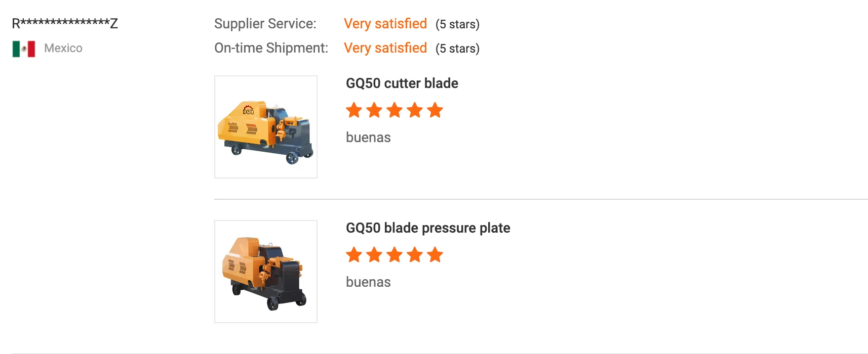Click fourth star of blade pressure plate rating

point(415,254)
